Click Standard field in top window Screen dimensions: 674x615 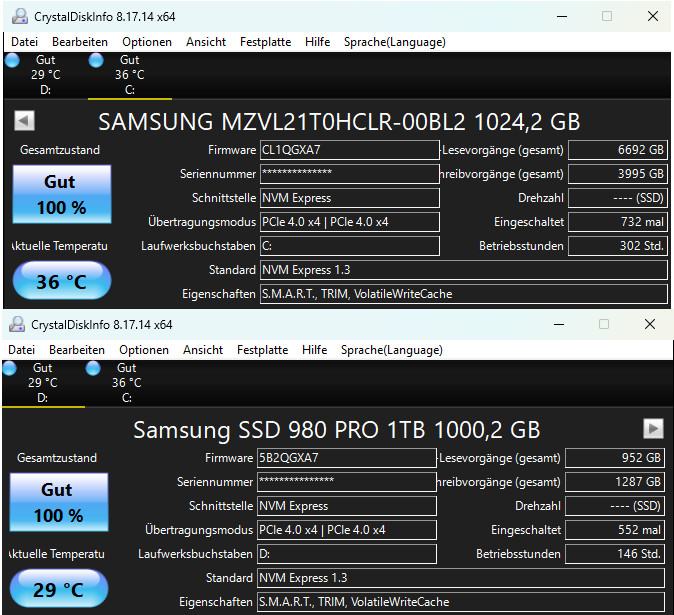coord(463,270)
